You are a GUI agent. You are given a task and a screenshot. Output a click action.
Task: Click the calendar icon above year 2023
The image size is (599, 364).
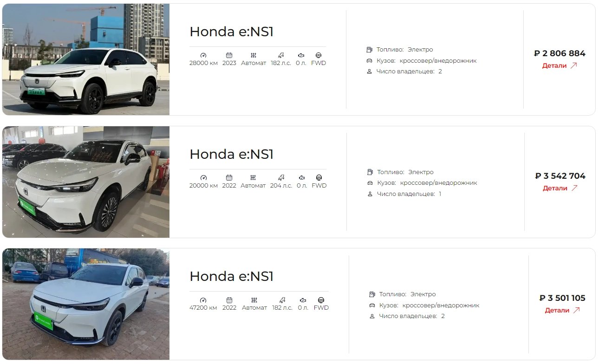[x=229, y=55]
